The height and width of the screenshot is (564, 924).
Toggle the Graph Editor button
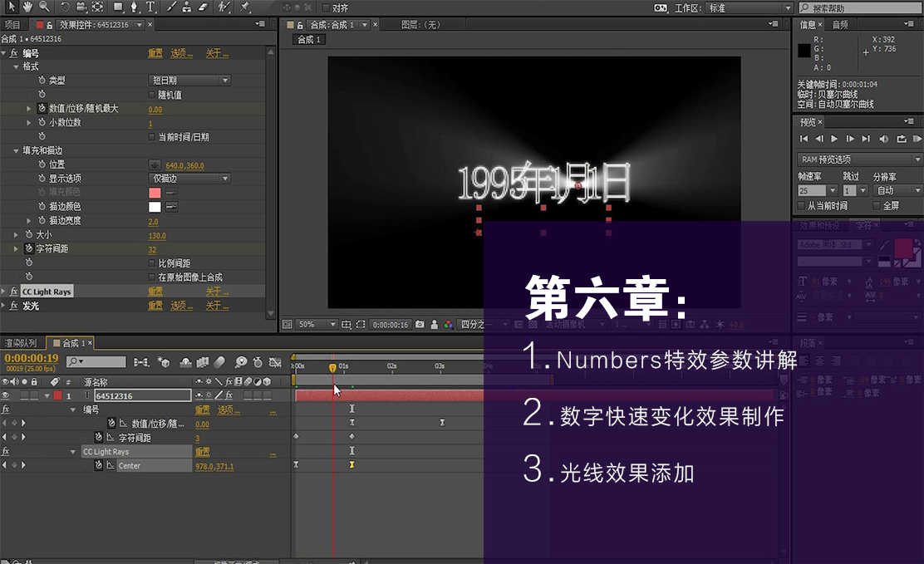click(x=275, y=362)
